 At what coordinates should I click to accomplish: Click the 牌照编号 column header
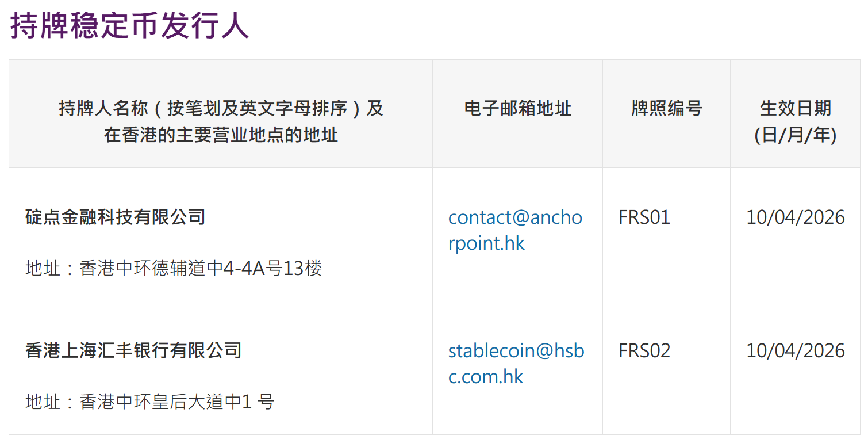point(666,108)
